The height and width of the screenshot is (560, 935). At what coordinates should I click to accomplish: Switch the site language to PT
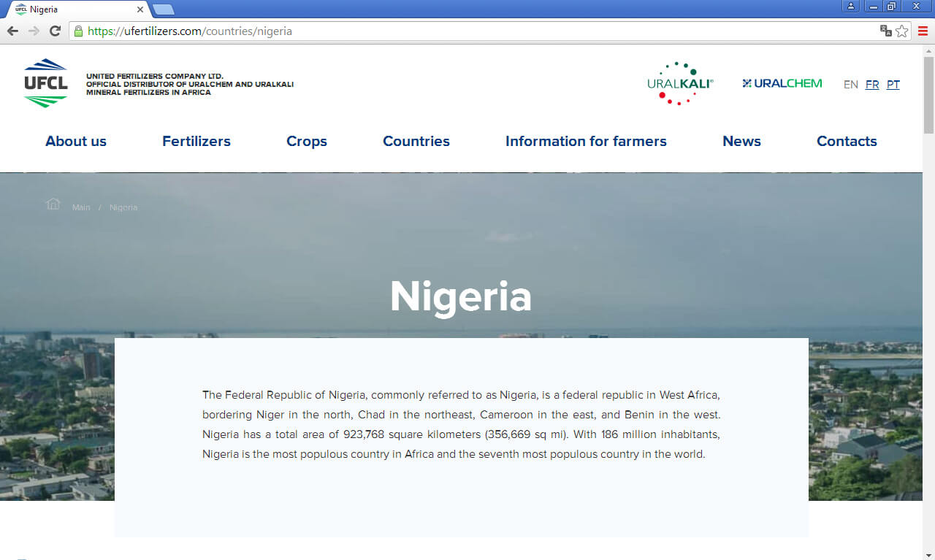pos(893,85)
